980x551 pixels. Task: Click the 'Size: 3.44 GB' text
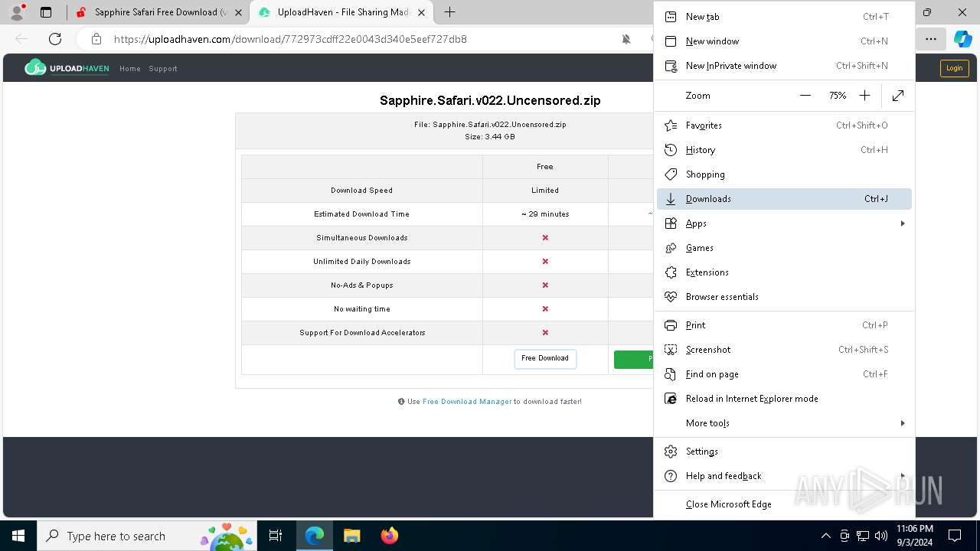[490, 137]
